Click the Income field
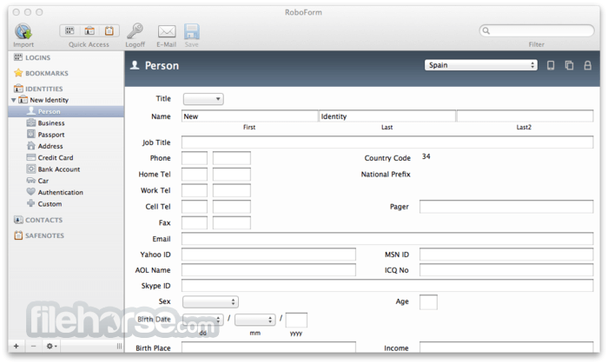 506,347
